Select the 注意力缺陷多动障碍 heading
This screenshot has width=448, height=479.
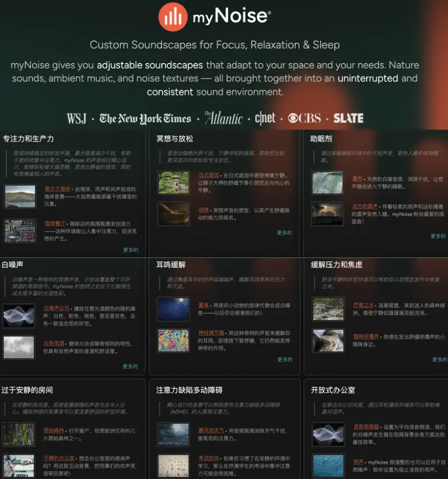coord(189,390)
